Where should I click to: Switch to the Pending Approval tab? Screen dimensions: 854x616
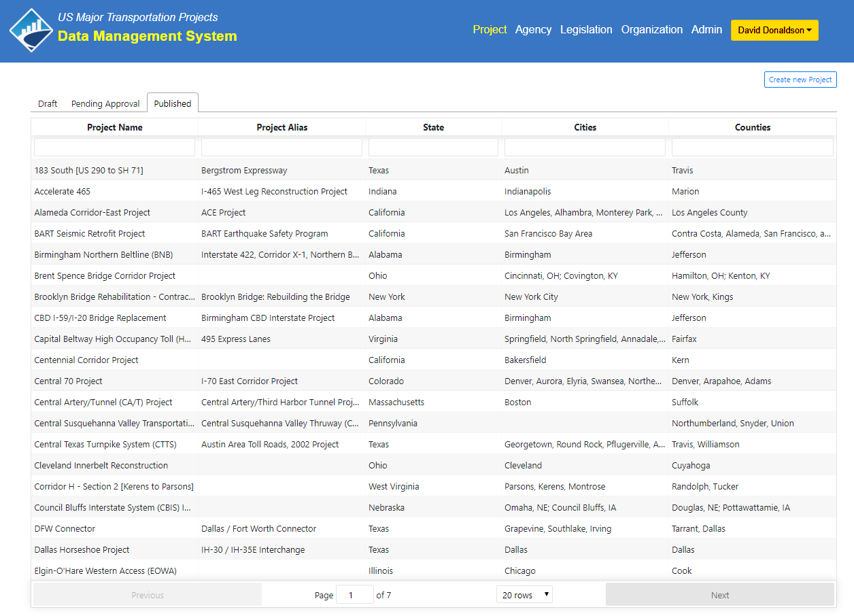[x=105, y=103]
